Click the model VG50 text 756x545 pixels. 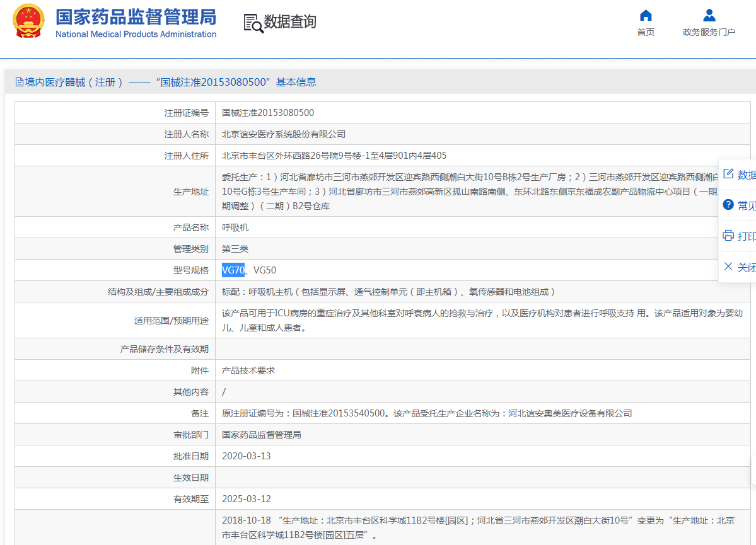click(x=265, y=270)
